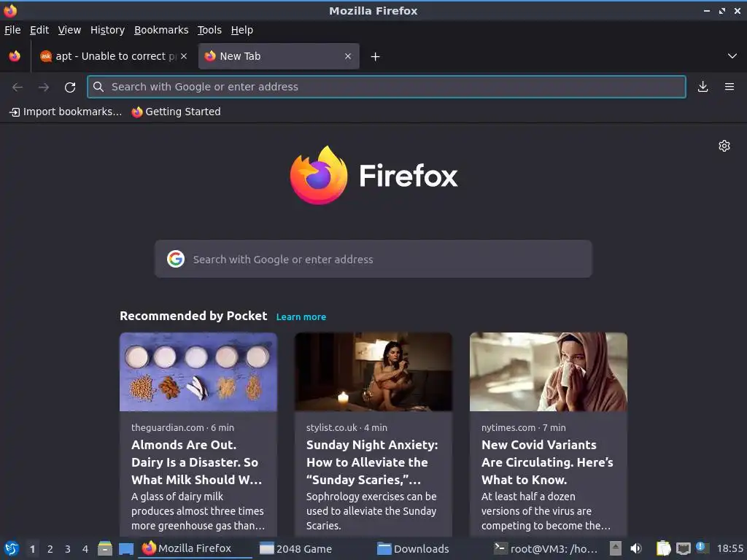Select the Mozilla Firefox taskbar entry
Viewport: 747px width, 560px height.
(196, 548)
